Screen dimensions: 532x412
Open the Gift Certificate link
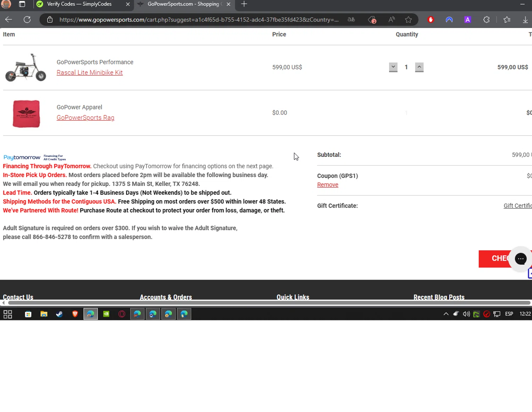[517, 206]
